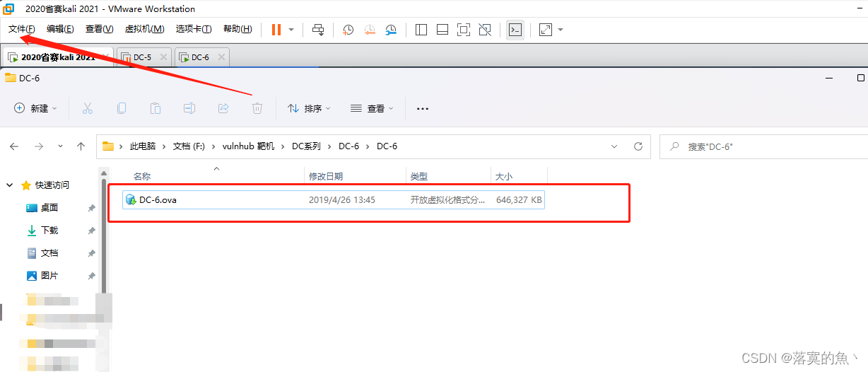Open the power options dropdown arrow
The height and width of the screenshot is (372, 868).
291,30
